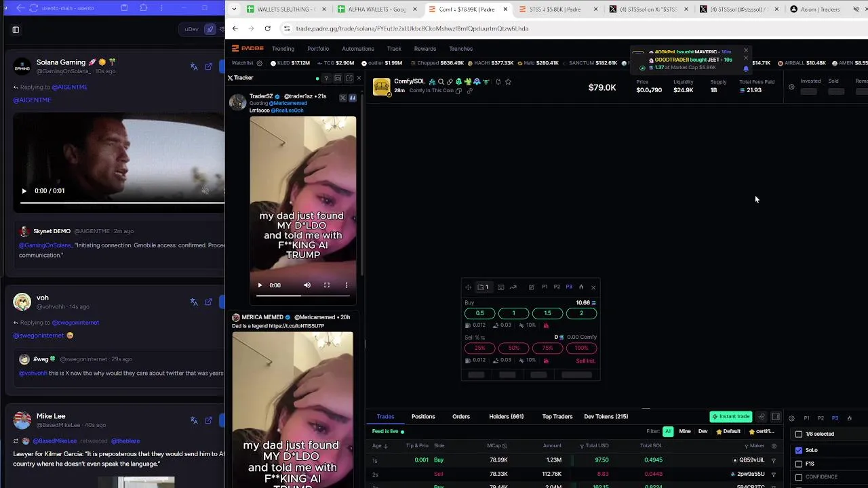Screen dimensions: 868x488
Task: Open the Rewards section
Action: click(x=425, y=49)
